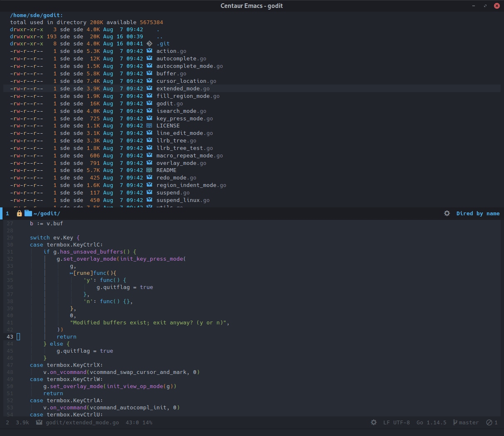The image size is (504, 436).
Task: Click the Go icon beside autocomplete_mode.go
Action: 149,66
